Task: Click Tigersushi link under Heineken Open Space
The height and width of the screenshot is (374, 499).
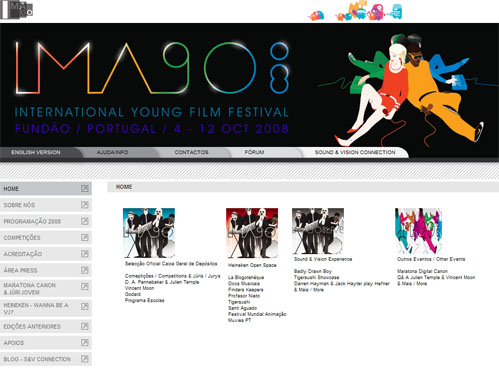Action: [239, 302]
